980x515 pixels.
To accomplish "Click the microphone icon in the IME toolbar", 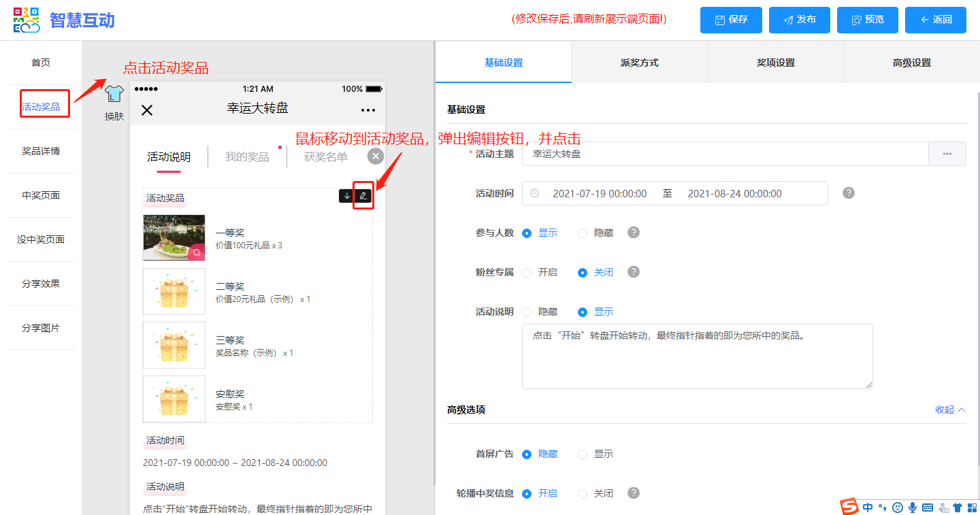I will tap(913, 508).
